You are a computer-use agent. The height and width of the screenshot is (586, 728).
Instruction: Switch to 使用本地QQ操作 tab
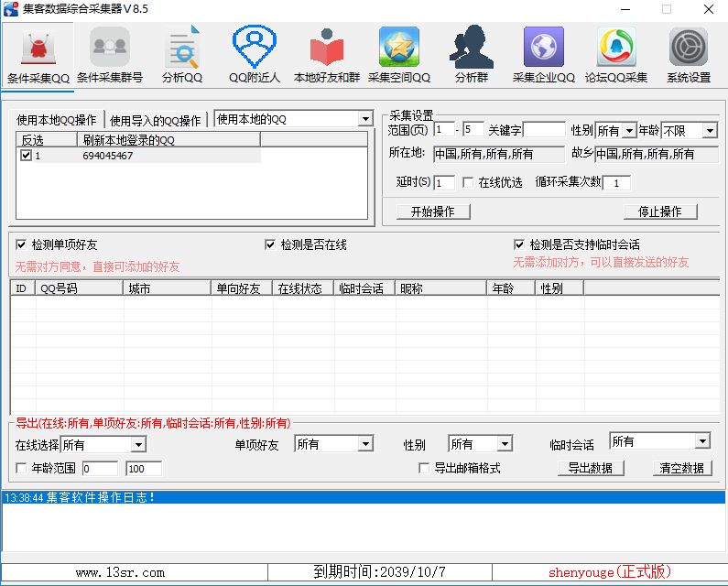57,120
